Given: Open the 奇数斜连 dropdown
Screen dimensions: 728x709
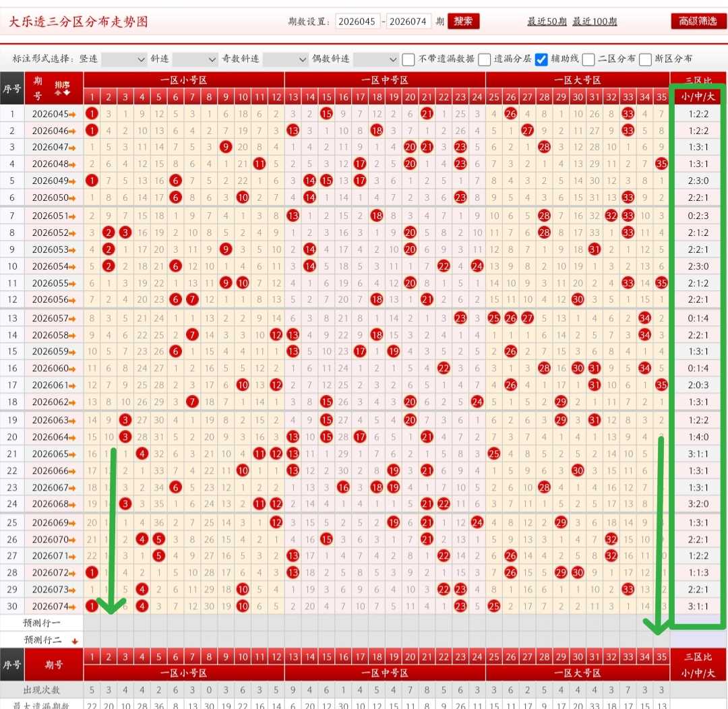Looking at the screenshot, I should (285, 59).
